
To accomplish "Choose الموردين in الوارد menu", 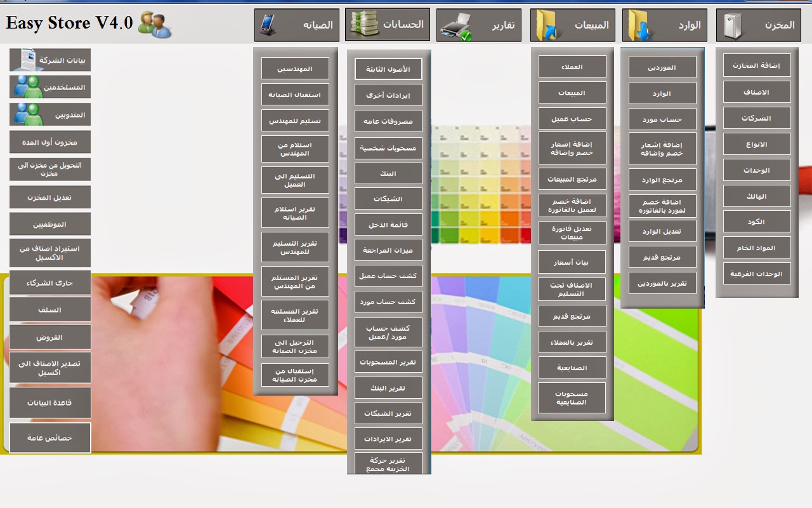I will pos(662,67).
